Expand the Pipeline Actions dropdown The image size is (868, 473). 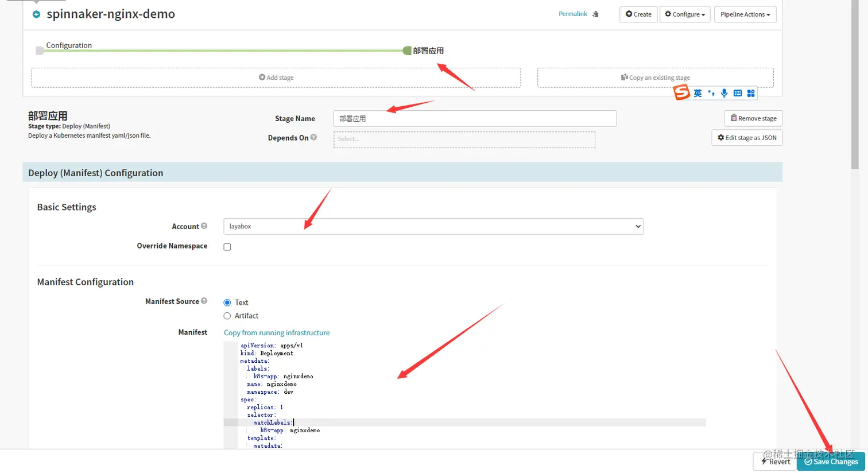(x=745, y=14)
